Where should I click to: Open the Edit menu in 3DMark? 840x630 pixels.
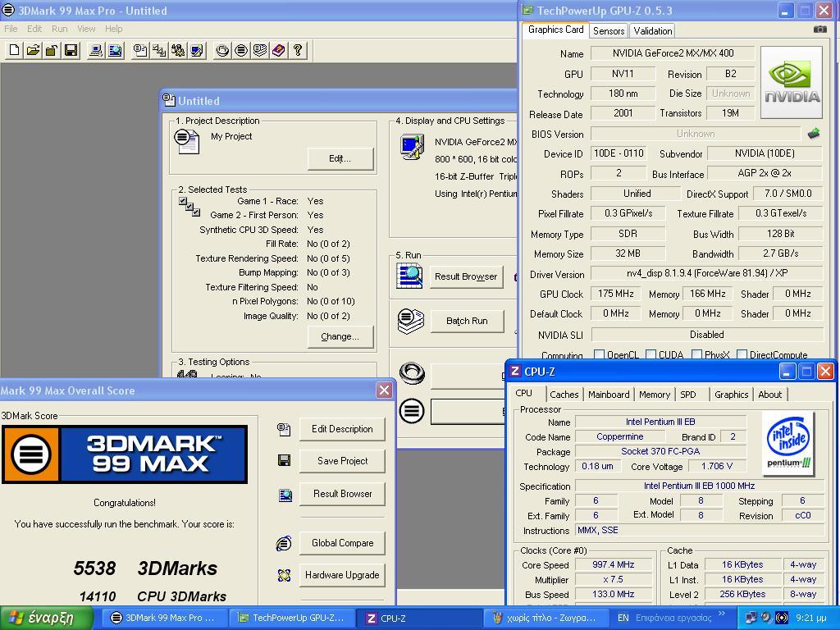(x=34, y=29)
